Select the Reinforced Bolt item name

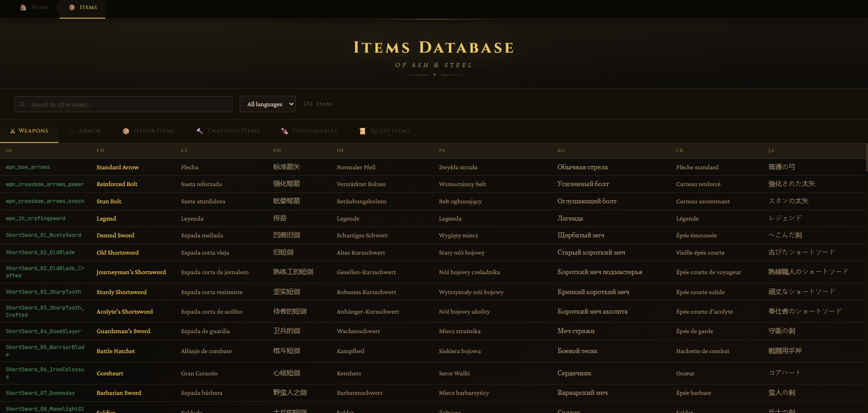click(x=117, y=184)
